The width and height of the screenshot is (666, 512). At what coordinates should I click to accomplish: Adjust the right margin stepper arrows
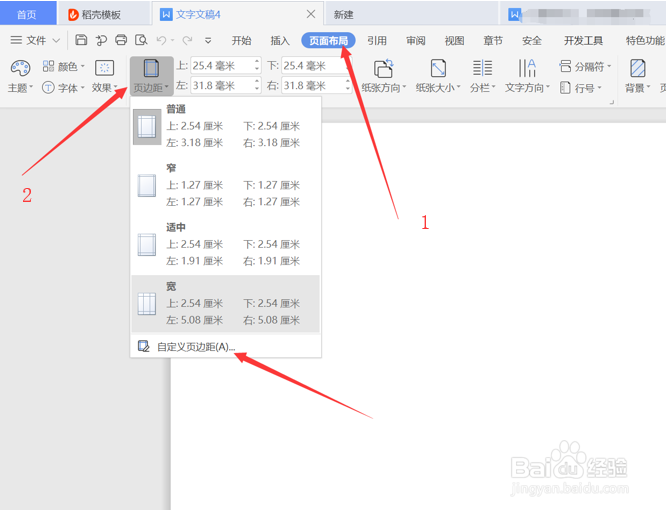pos(348,85)
